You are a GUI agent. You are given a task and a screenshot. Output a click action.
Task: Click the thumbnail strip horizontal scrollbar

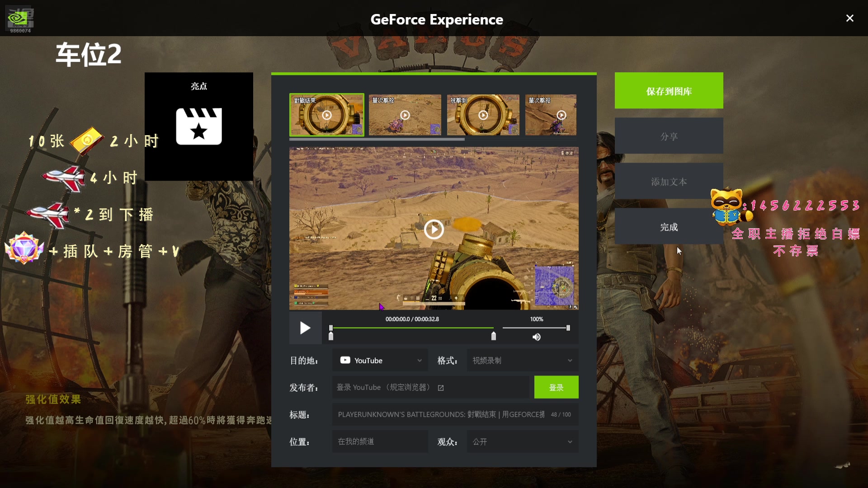click(x=377, y=139)
